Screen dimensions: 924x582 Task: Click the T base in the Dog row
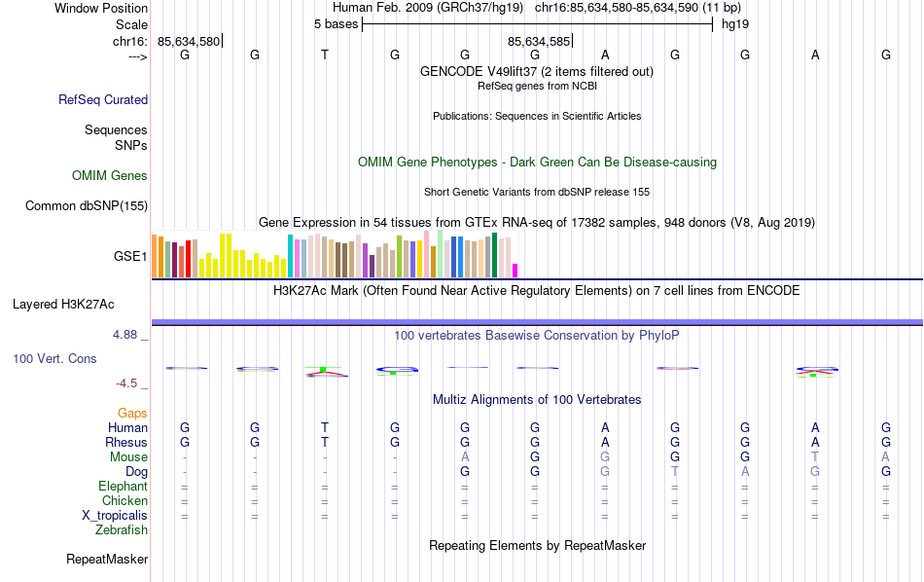point(675,471)
